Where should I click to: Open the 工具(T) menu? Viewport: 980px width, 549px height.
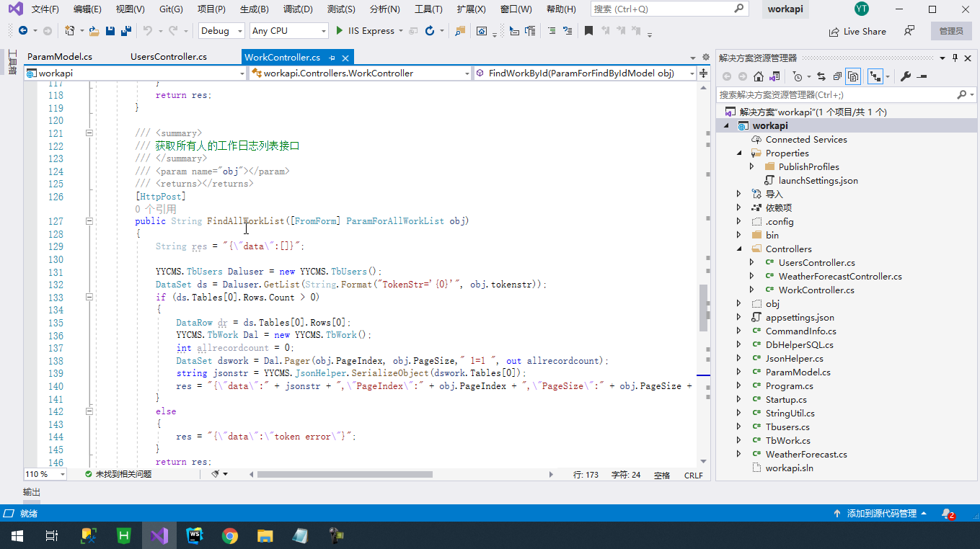click(428, 9)
